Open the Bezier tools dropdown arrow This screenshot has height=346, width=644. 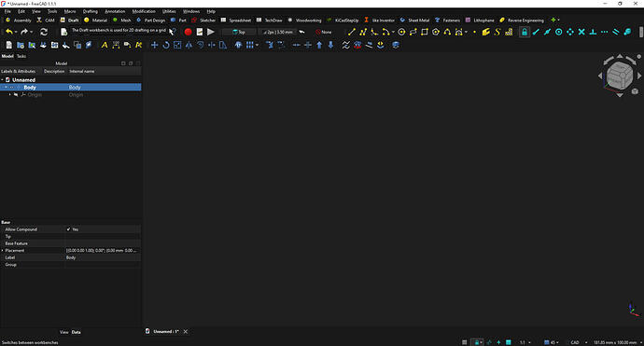466,32
